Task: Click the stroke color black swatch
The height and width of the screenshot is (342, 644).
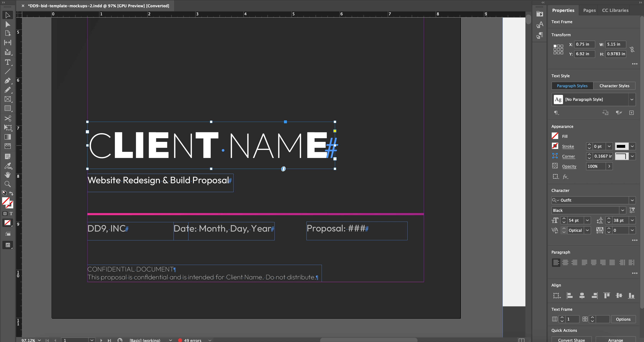Action: pyautogui.click(x=621, y=146)
